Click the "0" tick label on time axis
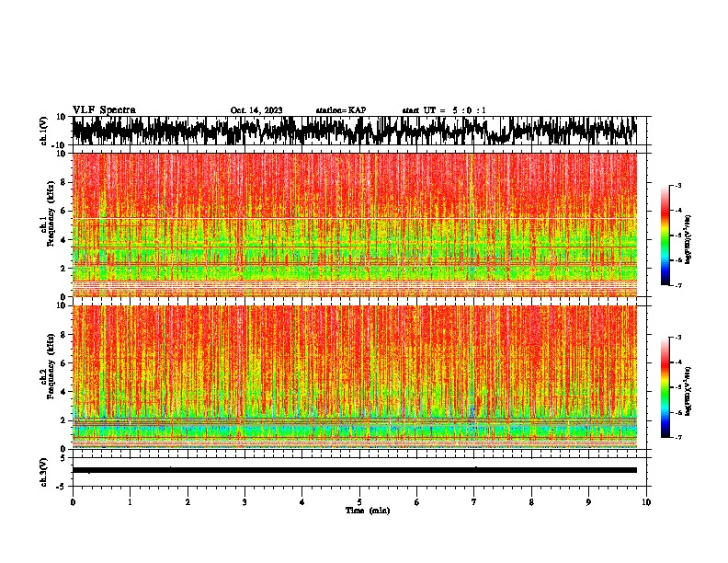 73,502
